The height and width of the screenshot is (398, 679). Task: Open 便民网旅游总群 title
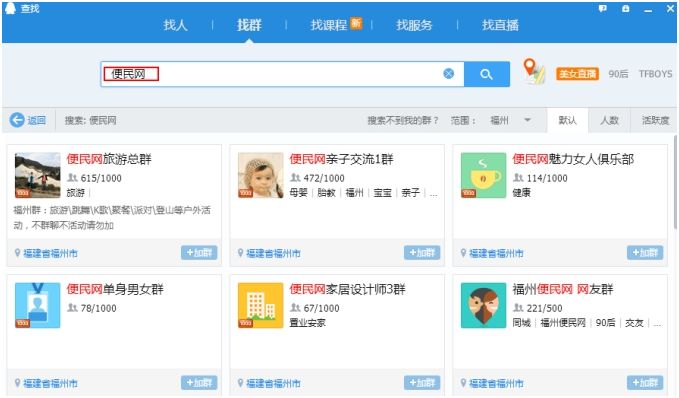coord(109,159)
